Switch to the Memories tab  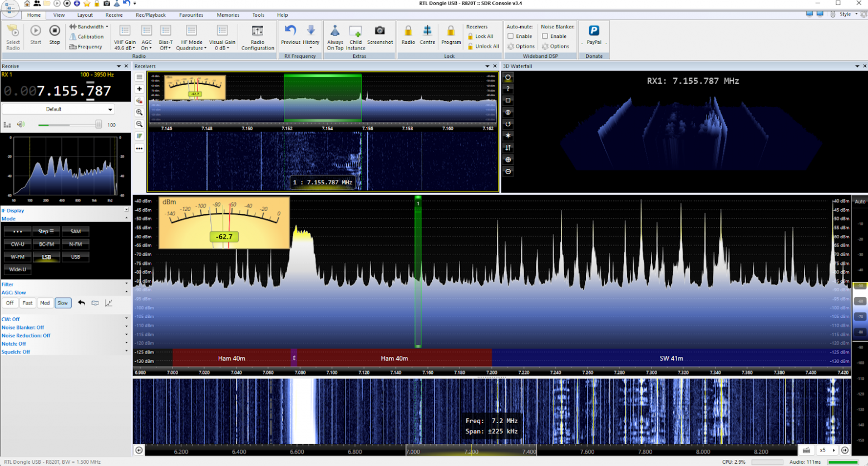pyautogui.click(x=228, y=15)
